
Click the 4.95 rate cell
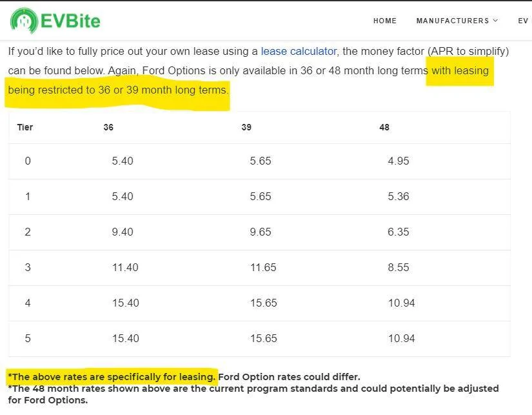(399, 161)
